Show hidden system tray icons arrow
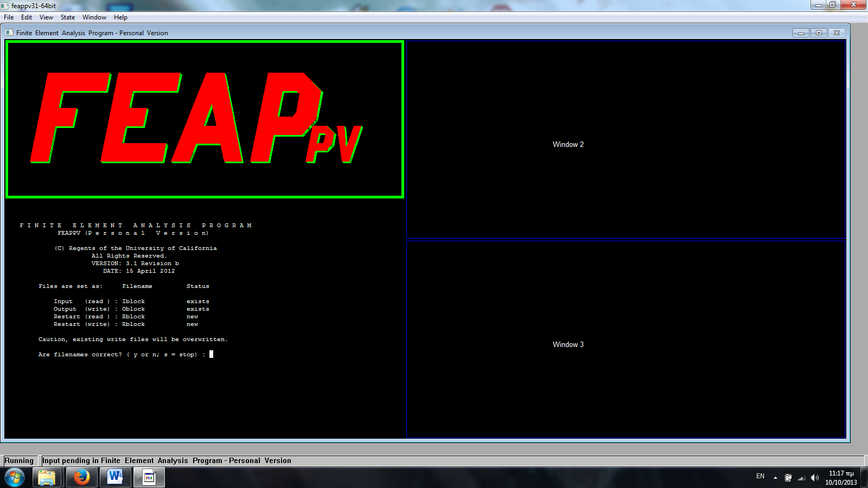 coord(775,478)
